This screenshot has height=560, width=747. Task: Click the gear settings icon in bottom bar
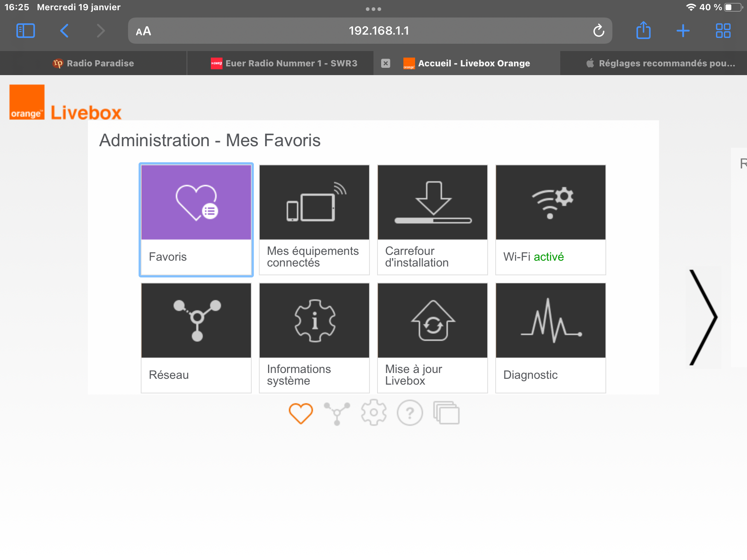[x=373, y=413]
